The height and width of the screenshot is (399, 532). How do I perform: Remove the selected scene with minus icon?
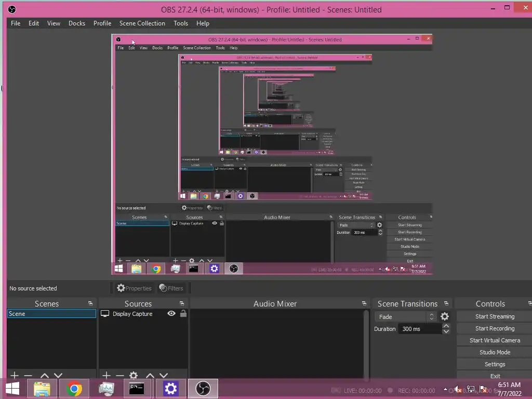(x=28, y=375)
